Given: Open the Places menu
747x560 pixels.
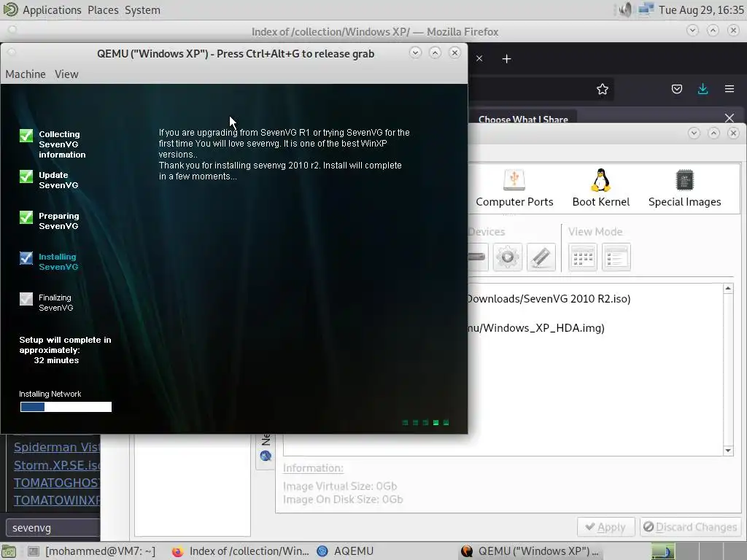Looking at the screenshot, I should tap(103, 10).
